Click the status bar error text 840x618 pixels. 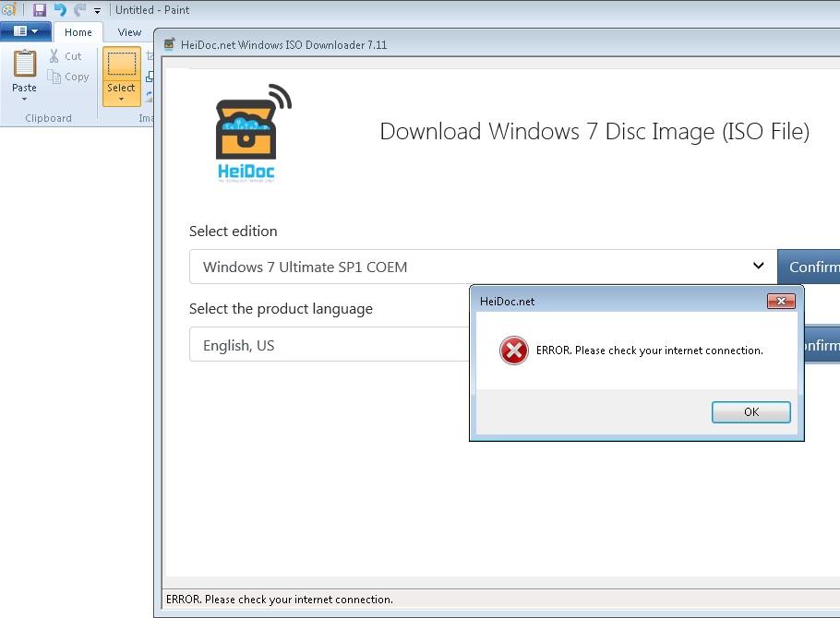click(x=280, y=600)
